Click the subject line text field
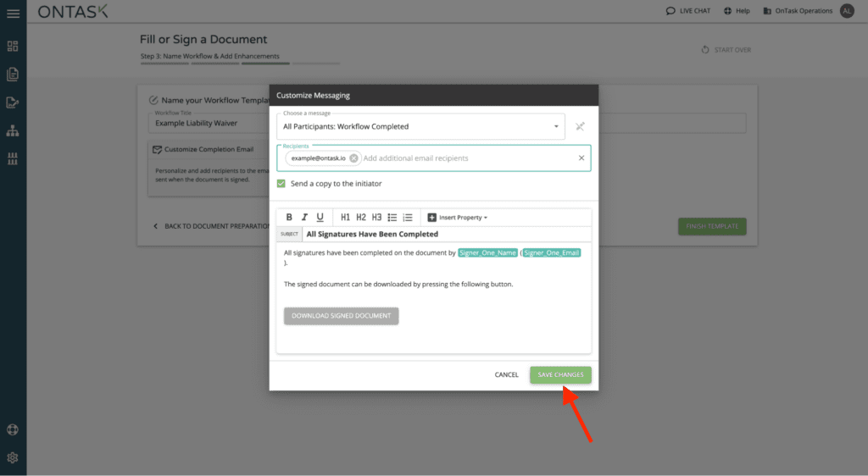This screenshot has width=868, height=476. tap(447, 234)
